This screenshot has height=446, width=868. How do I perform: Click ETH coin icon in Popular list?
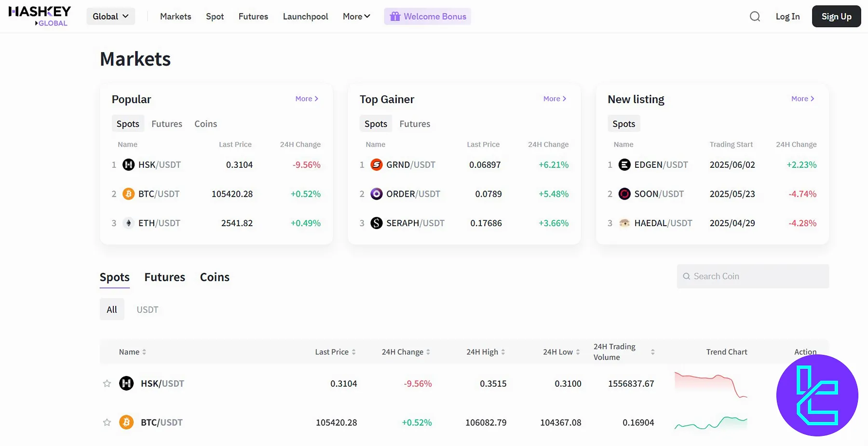tap(128, 223)
